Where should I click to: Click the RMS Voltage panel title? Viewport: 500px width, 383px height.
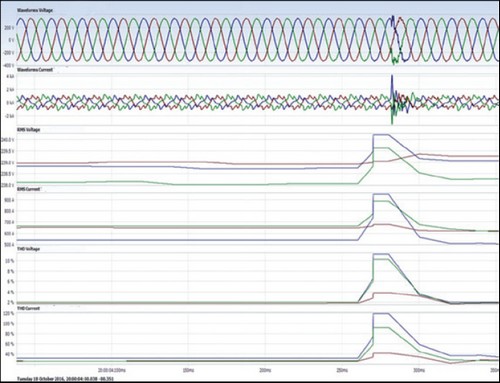pos(28,130)
